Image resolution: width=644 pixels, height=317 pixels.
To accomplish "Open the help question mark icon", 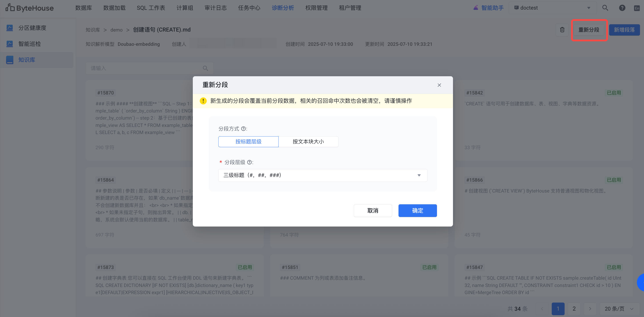I will click(x=622, y=8).
